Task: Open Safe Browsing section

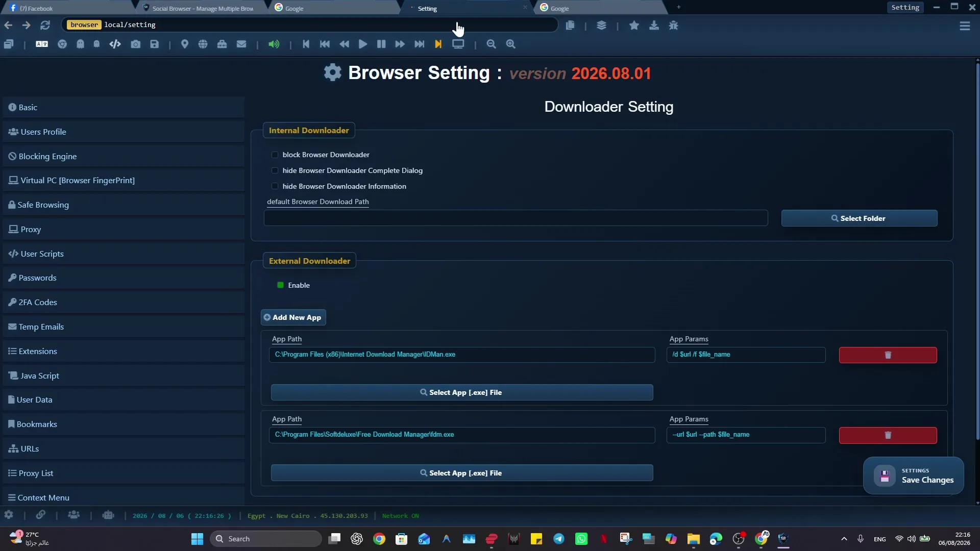Action: (x=124, y=205)
